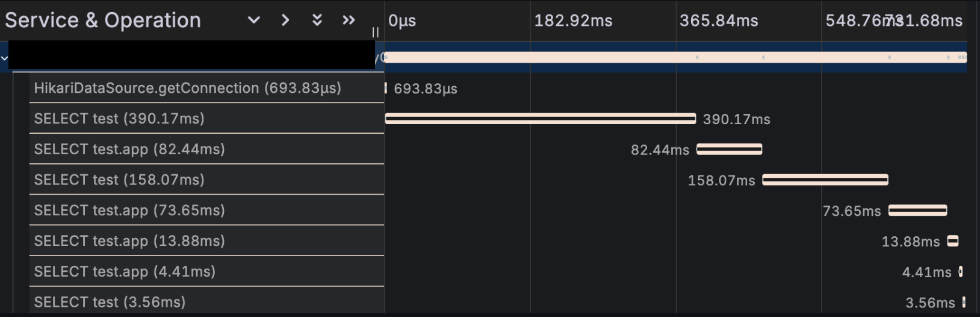Open the SELECT test.app (82.44ms) span
Image resolution: width=980 pixels, height=317 pixels.
click(129, 149)
